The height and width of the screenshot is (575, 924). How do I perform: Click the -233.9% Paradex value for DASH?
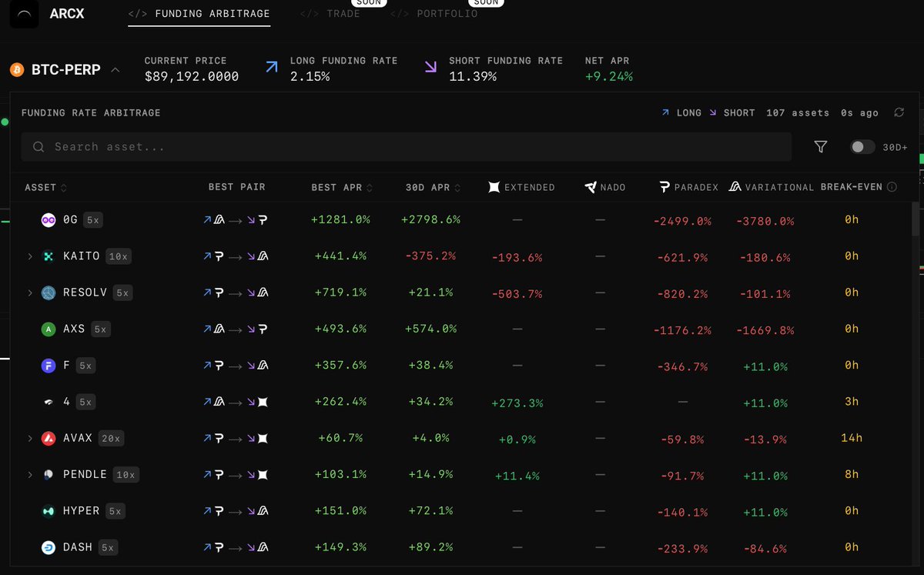click(682, 549)
